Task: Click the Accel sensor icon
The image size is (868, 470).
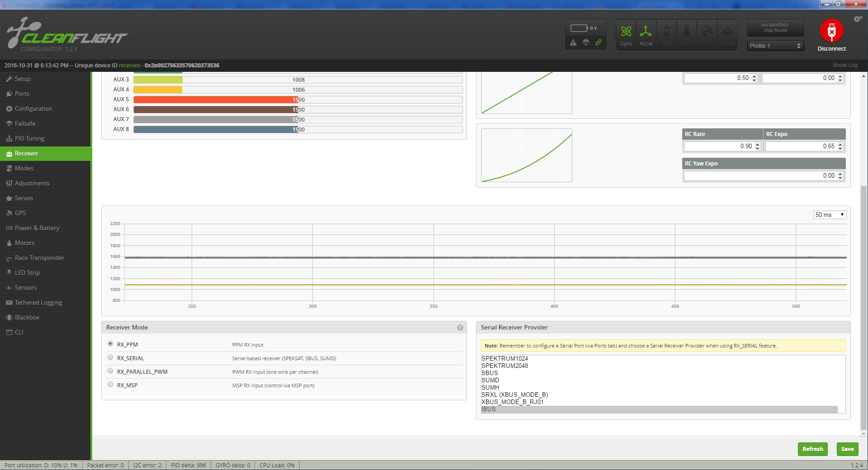Action: pos(646,35)
